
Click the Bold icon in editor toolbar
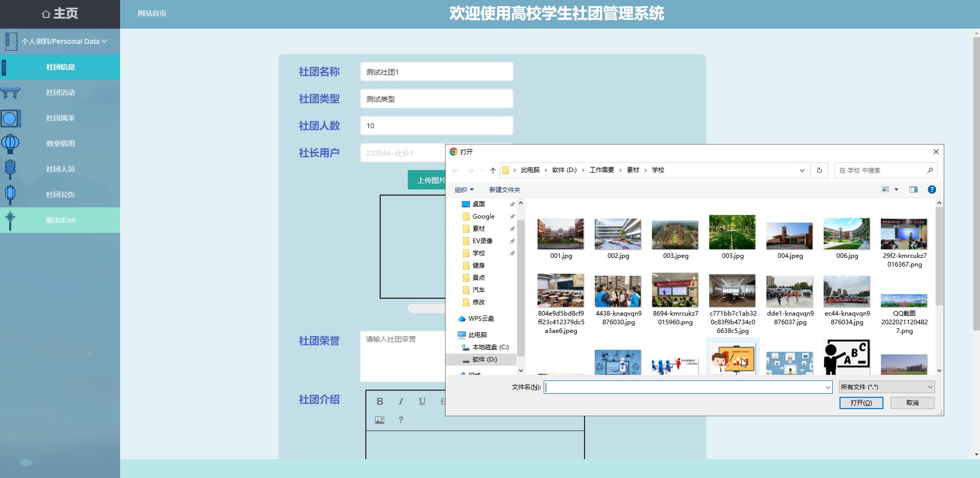[380, 401]
